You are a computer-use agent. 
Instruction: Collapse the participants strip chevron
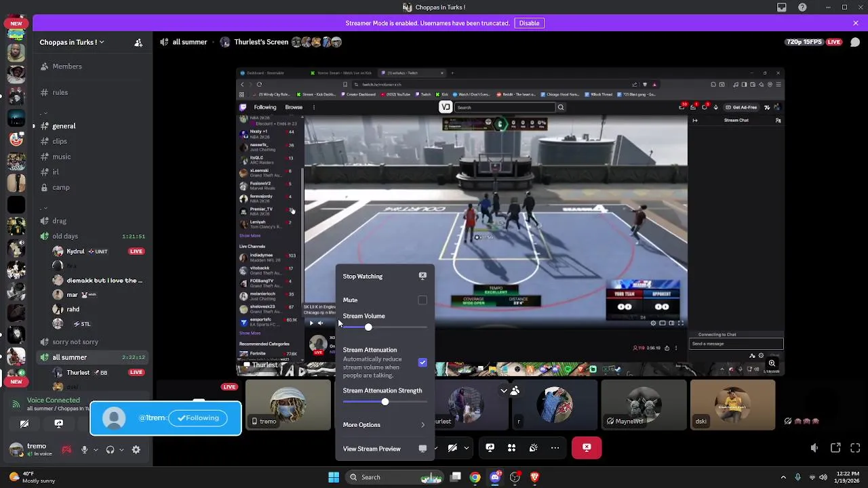504,390
